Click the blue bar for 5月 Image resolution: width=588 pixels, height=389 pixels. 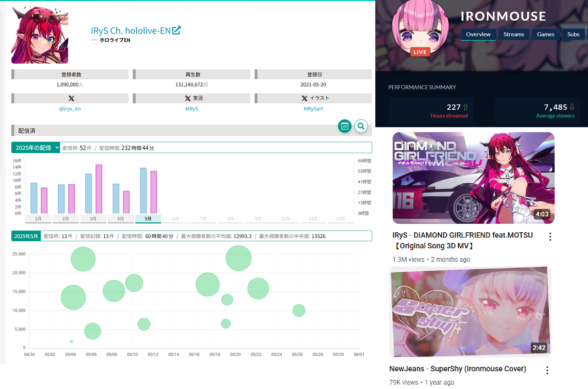143,191
